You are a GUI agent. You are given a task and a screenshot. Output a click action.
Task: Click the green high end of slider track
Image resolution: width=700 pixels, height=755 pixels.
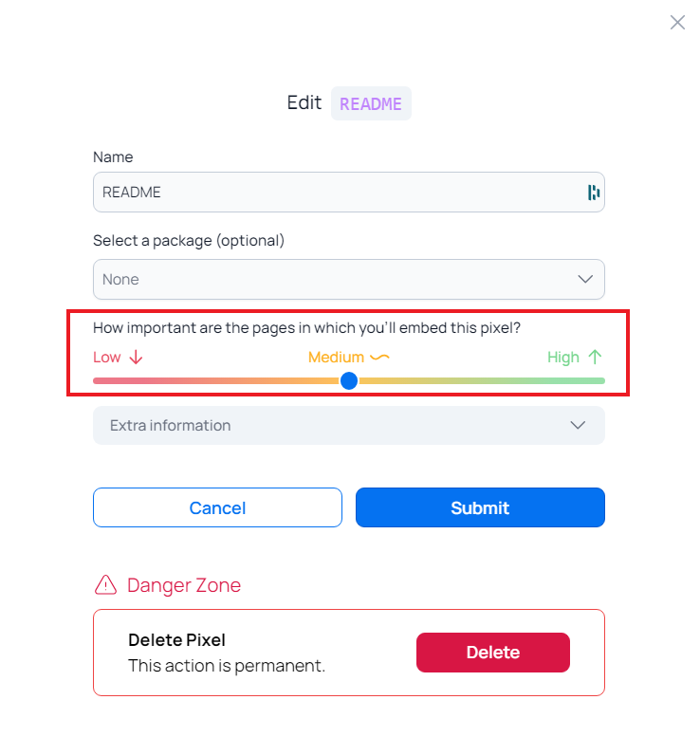click(x=596, y=380)
